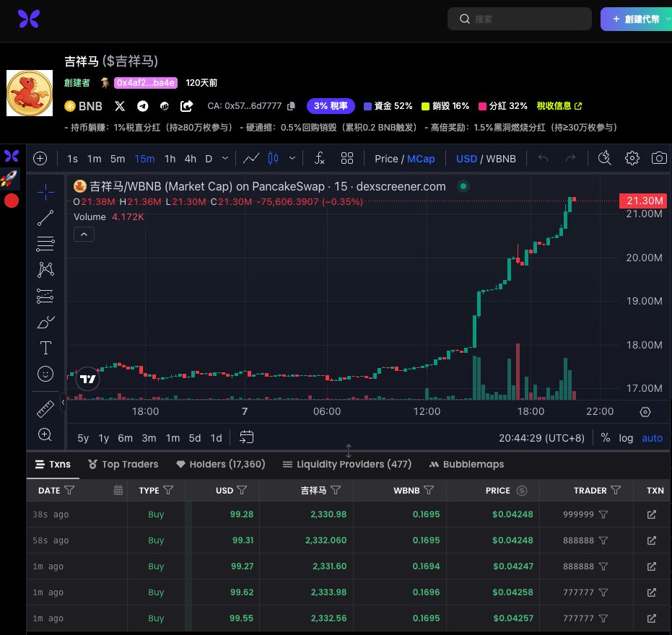Open the DATE column filter
This screenshot has width=672, height=635.
[69, 490]
